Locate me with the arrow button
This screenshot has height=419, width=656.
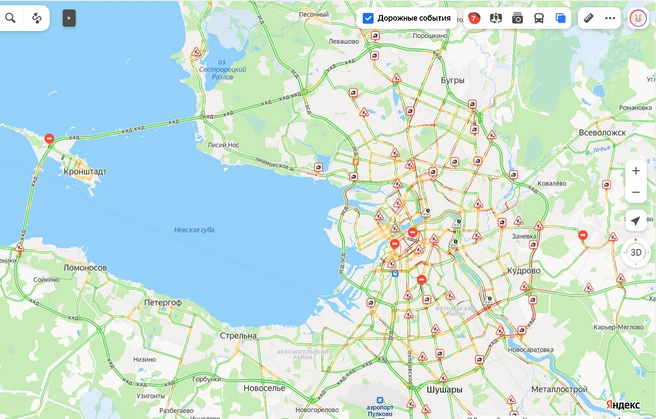(636, 221)
